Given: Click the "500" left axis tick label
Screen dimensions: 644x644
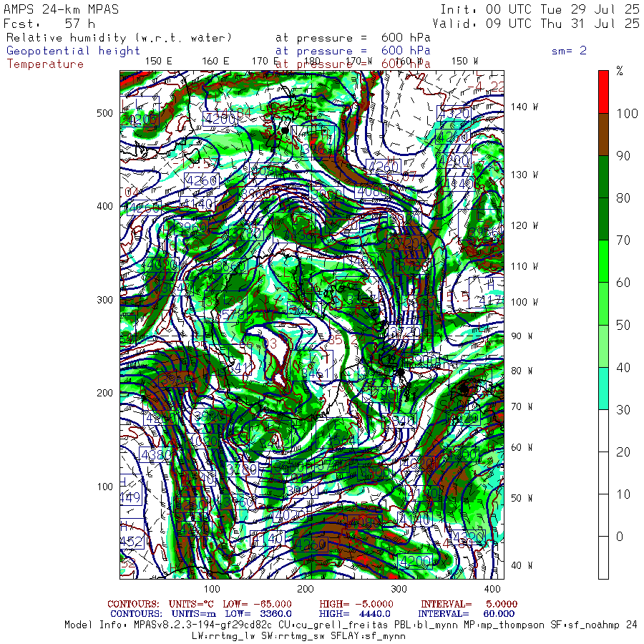Looking at the screenshot, I should pyautogui.click(x=104, y=113).
